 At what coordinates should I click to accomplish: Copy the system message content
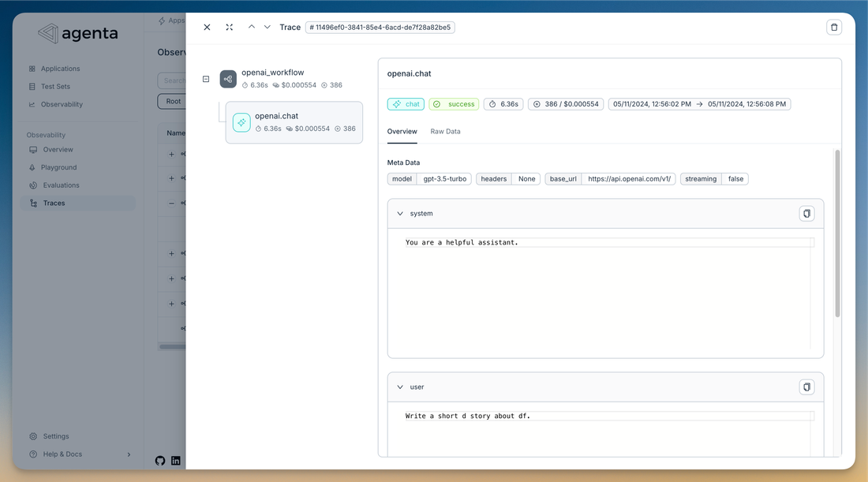[x=806, y=214]
